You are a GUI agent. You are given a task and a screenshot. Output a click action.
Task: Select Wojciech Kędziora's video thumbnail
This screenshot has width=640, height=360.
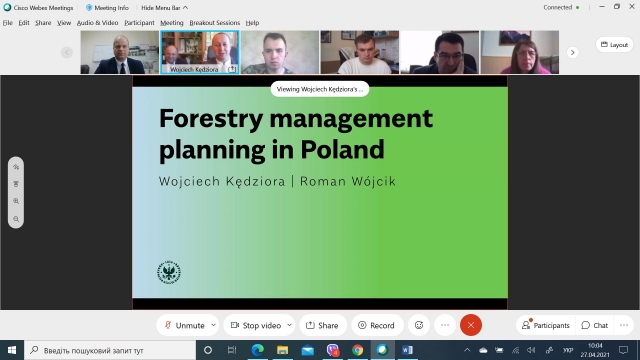tap(200, 52)
